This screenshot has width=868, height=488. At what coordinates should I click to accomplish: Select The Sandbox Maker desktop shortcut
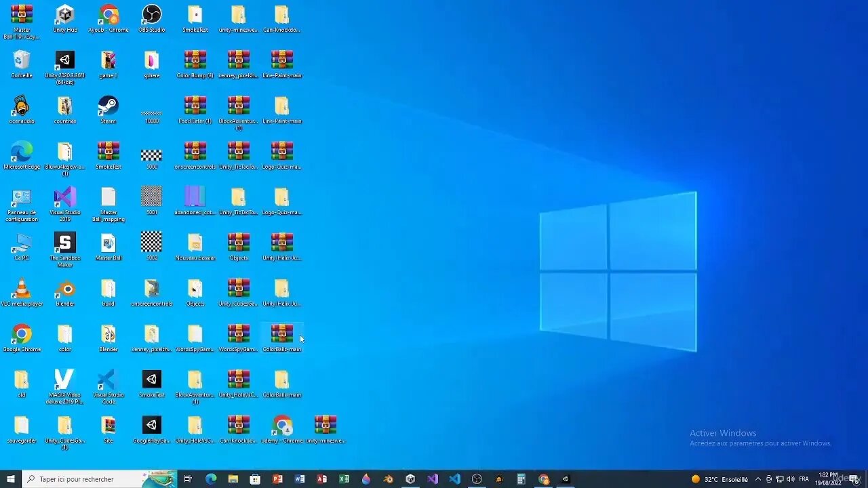pyautogui.click(x=65, y=249)
